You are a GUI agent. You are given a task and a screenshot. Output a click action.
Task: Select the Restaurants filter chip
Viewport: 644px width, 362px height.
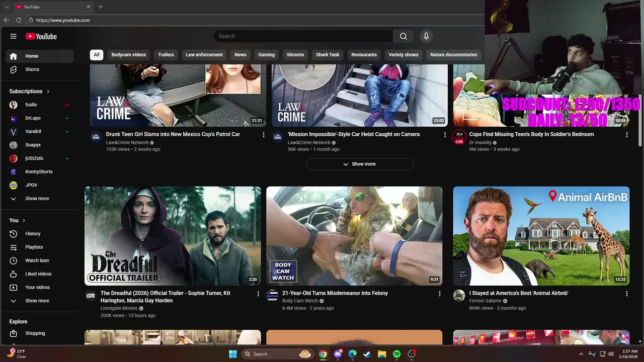coord(364,55)
